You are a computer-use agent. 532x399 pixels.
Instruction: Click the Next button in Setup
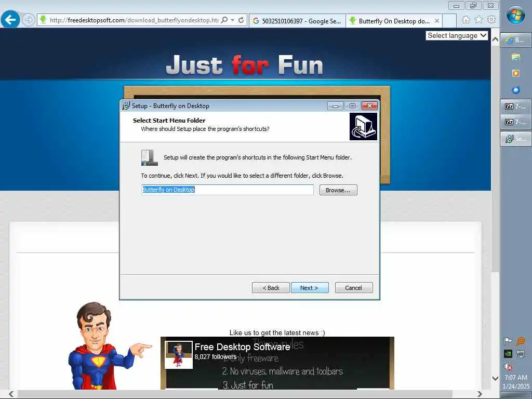(x=310, y=287)
